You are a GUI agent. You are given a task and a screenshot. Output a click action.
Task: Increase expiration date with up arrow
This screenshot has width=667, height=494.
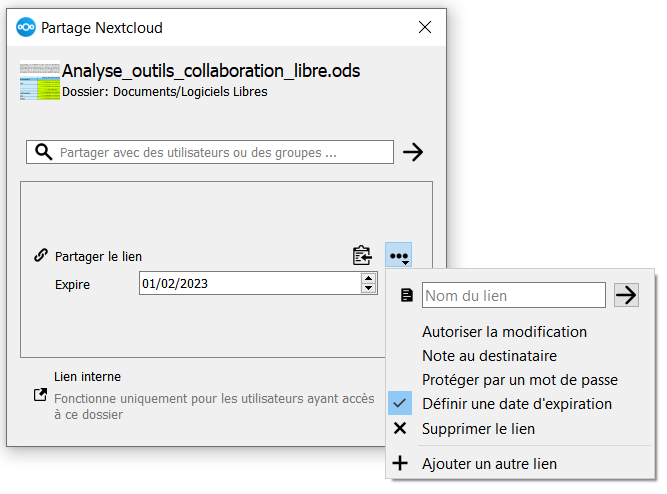click(367, 278)
